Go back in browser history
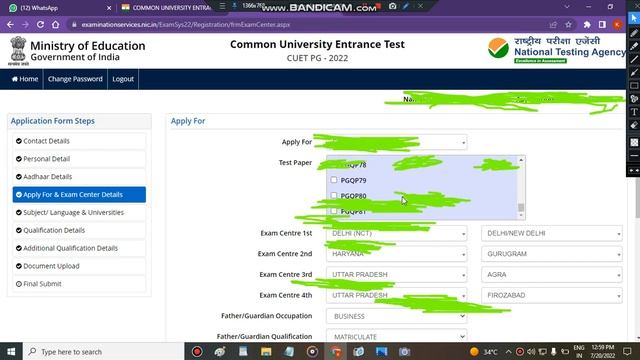 [x=10, y=24]
